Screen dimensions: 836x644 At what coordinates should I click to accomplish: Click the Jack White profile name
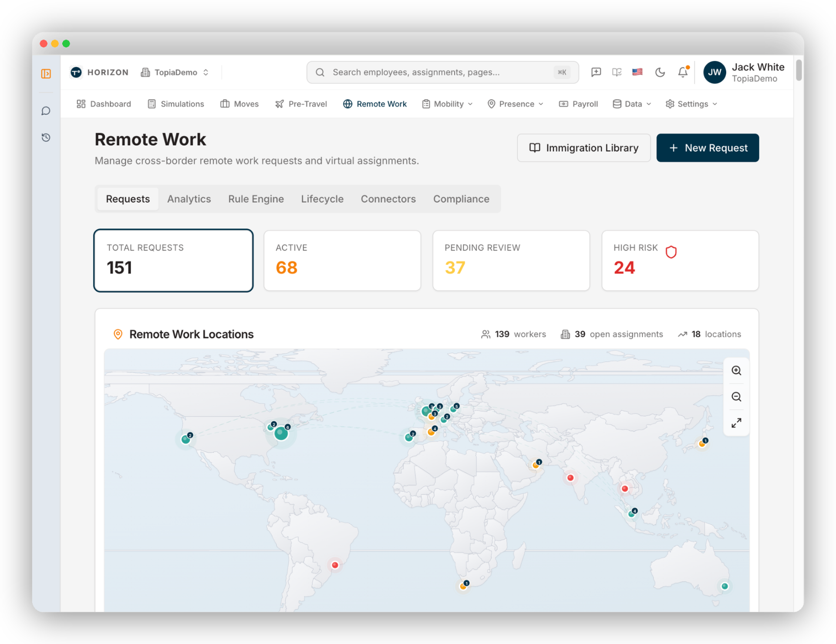tap(758, 67)
